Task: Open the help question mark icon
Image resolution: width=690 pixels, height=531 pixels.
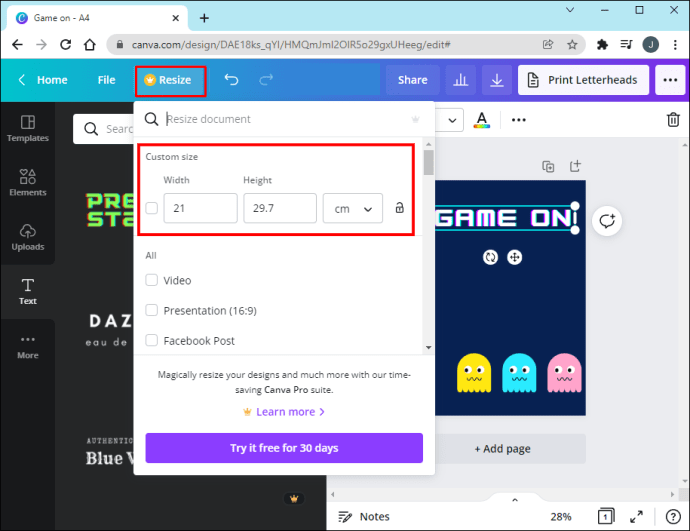Action: [x=673, y=516]
